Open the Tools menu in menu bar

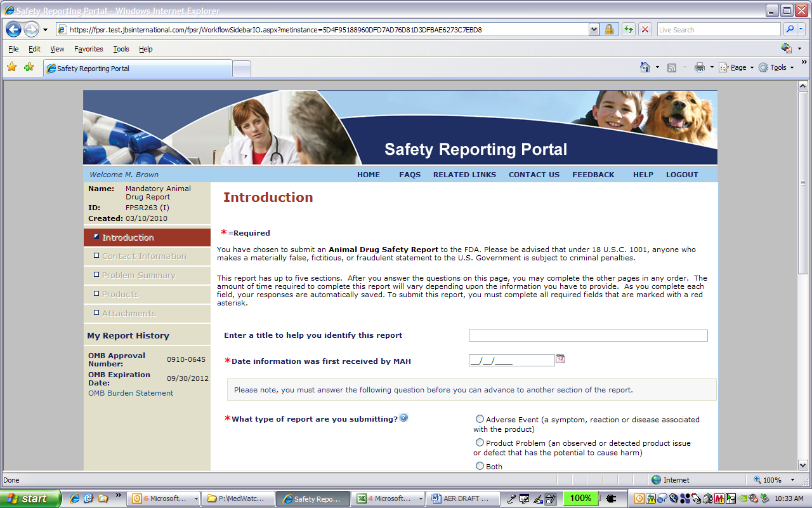[121, 49]
